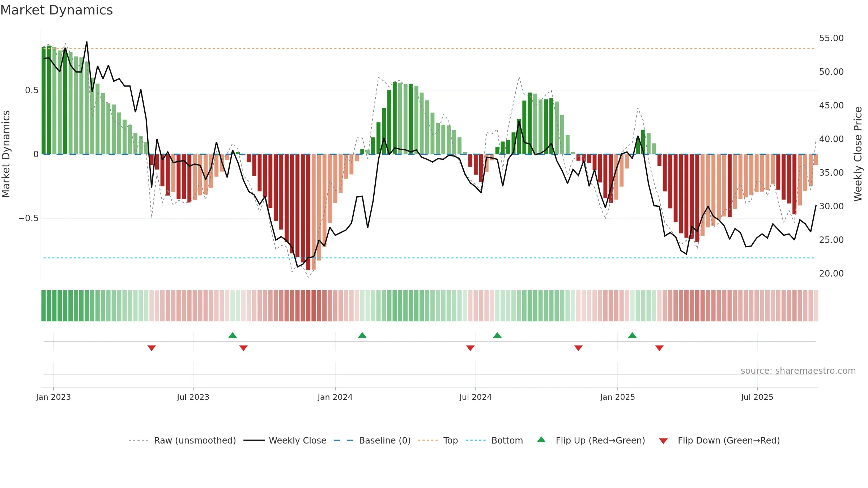Click the red flip-down triangle near Nov 2024
Image resolution: width=868 pixels, height=488 pixels.
578,348
